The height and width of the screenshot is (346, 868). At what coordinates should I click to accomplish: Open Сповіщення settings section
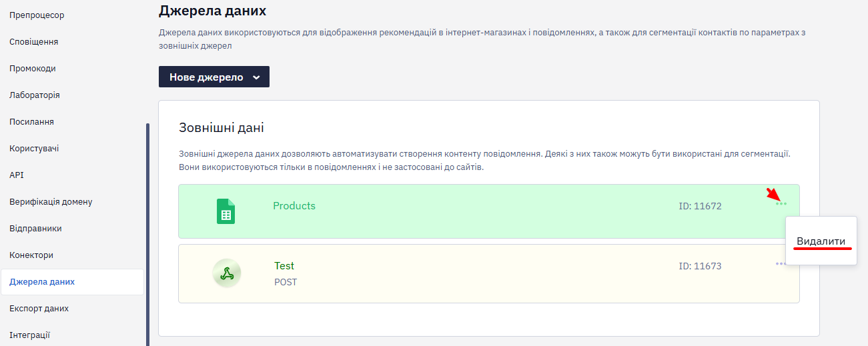[34, 41]
